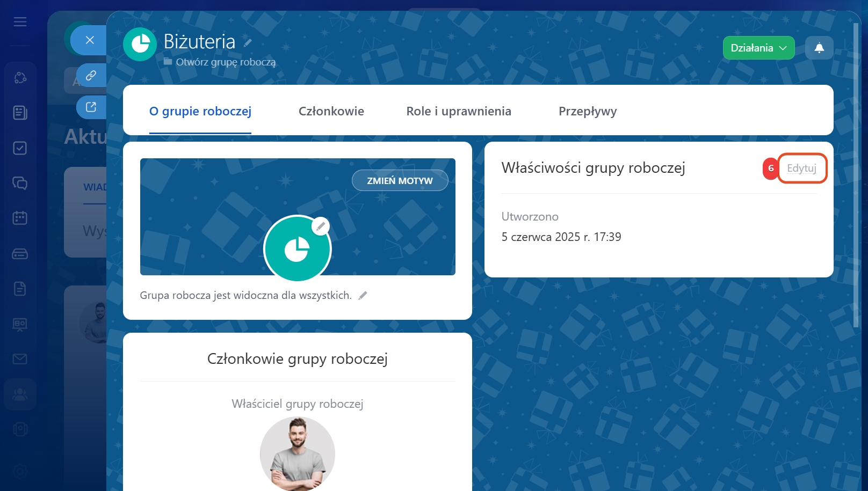Open the group owner's profile photo
The image size is (868, 491).
(x=298, y=453)
